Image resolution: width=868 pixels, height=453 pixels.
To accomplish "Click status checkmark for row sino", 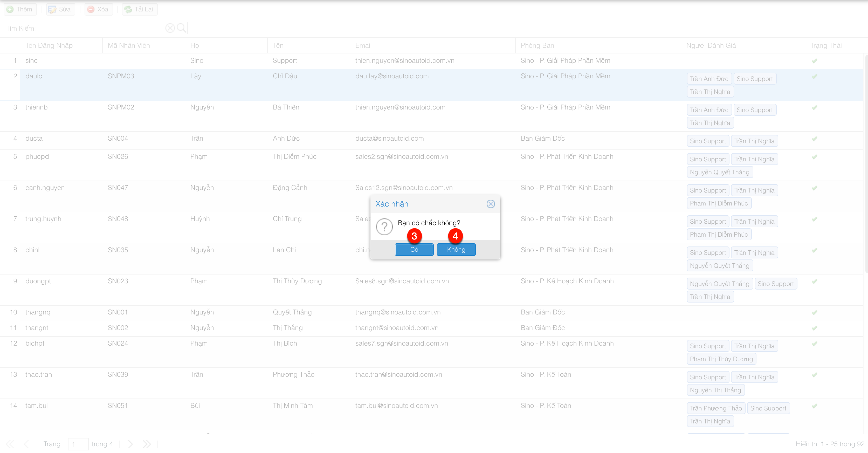I will 814,61.
